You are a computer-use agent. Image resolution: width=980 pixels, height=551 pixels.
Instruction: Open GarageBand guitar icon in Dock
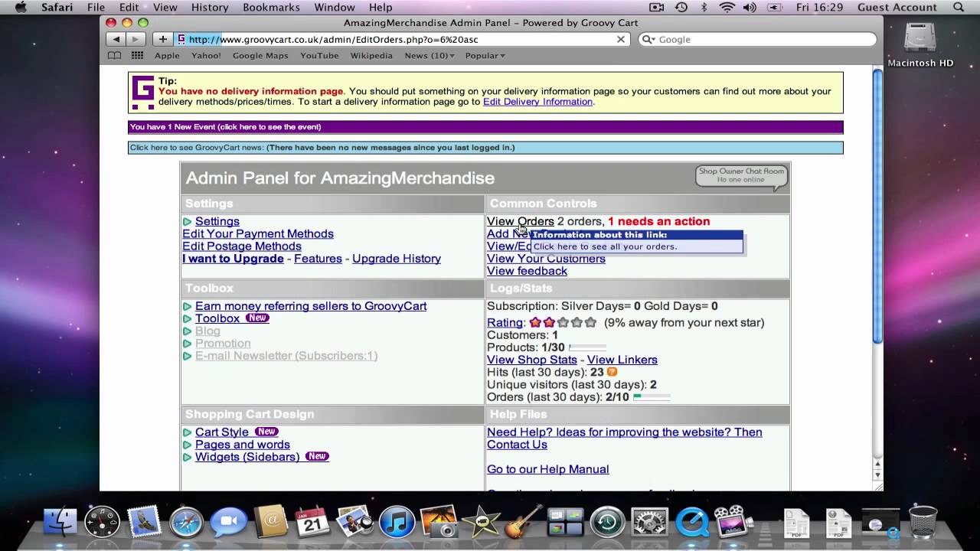pos(523,522)
